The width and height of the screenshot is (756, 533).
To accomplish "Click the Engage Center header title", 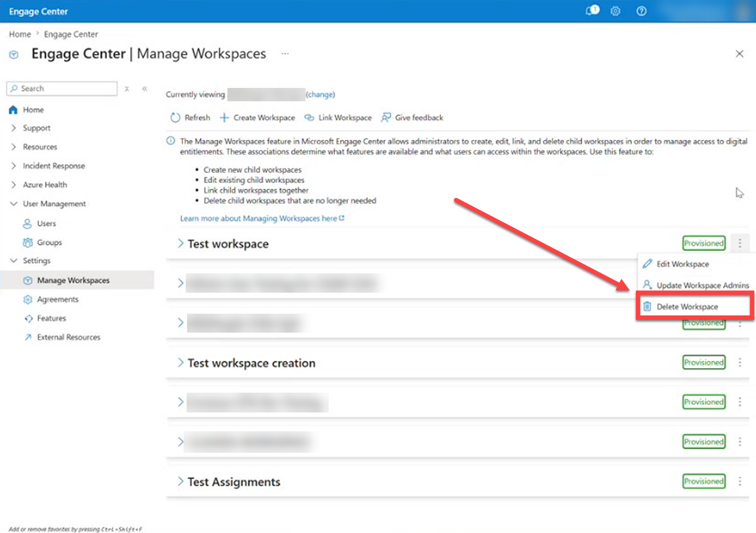I will pyautogui.click(x=39, y=12).
